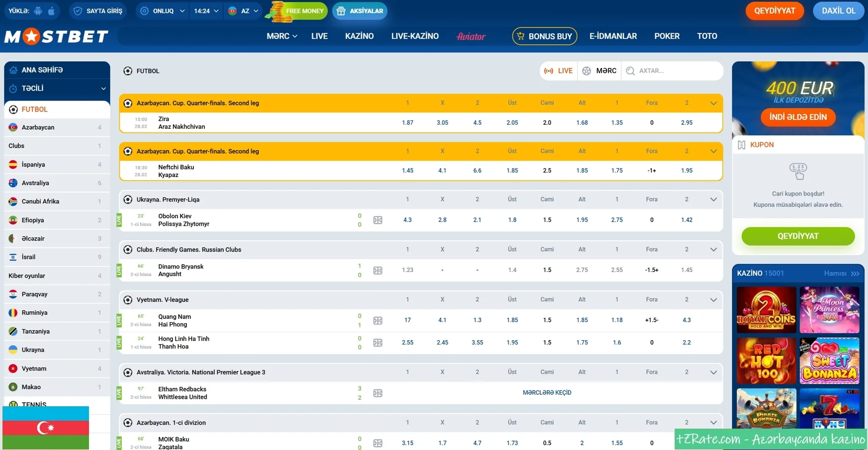Select Tanzaniya in sidebar list
The width and height of the screenshot is (868, 450).
pyautogui.click(x=57, y=331)
